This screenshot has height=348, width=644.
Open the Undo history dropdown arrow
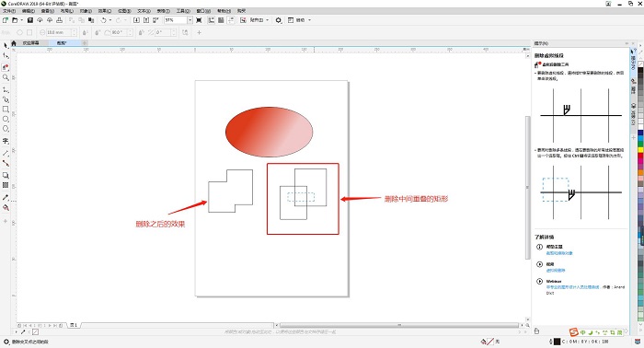point(110,20)
